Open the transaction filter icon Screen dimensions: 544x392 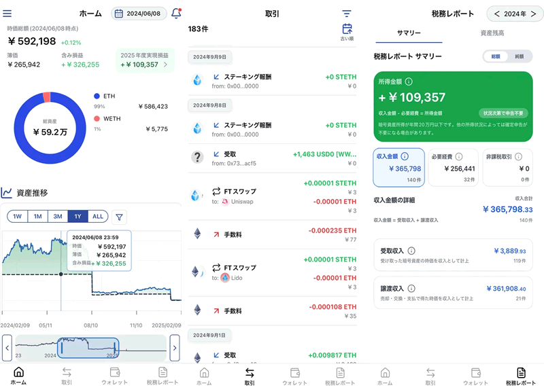[347, 14]
